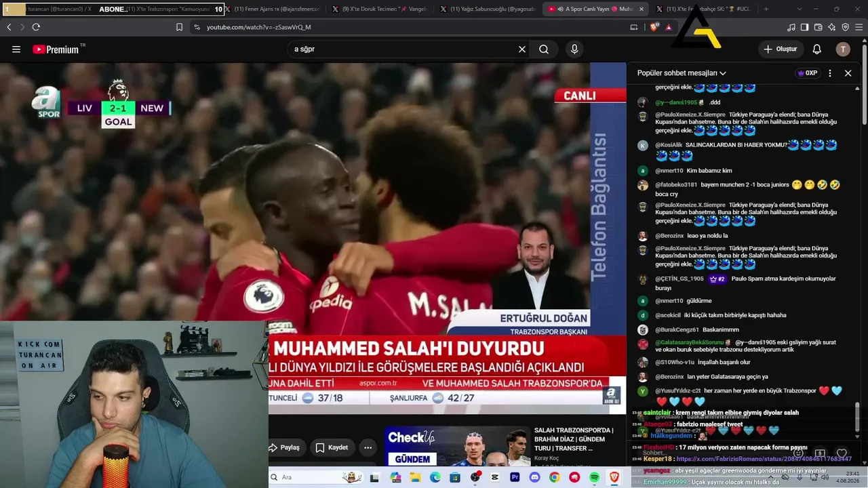Switch to the Trabzonspor X tab
This screenshot has width=868, height=488.
[170, 9]
